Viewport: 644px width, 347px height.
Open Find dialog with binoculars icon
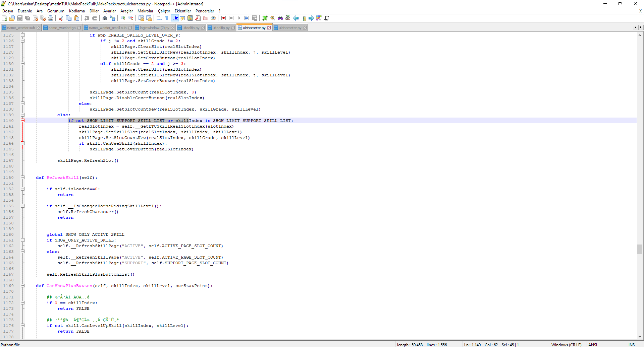pyautogui.click(x=105, y=18)
